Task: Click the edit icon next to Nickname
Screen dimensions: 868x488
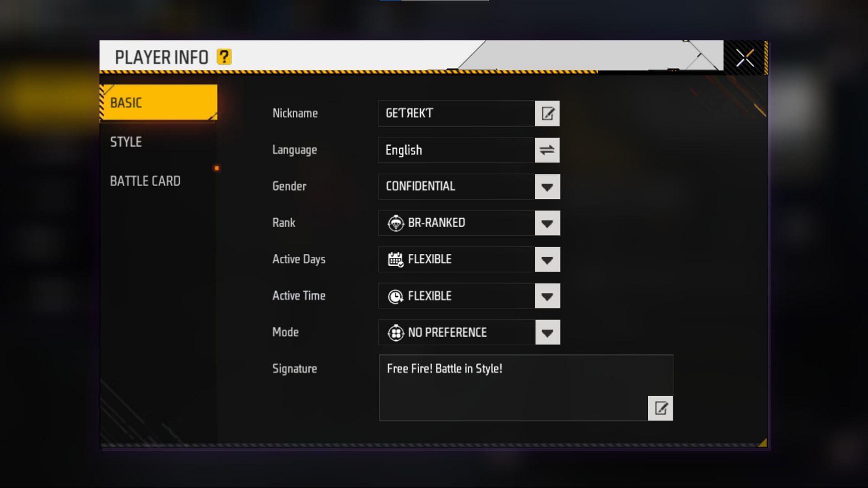Action: (547, 113)
